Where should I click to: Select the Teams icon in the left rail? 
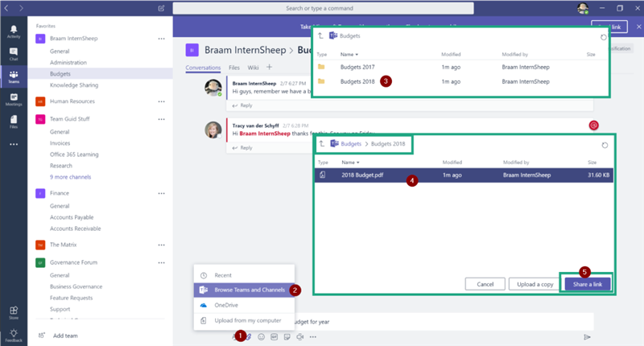14,76
